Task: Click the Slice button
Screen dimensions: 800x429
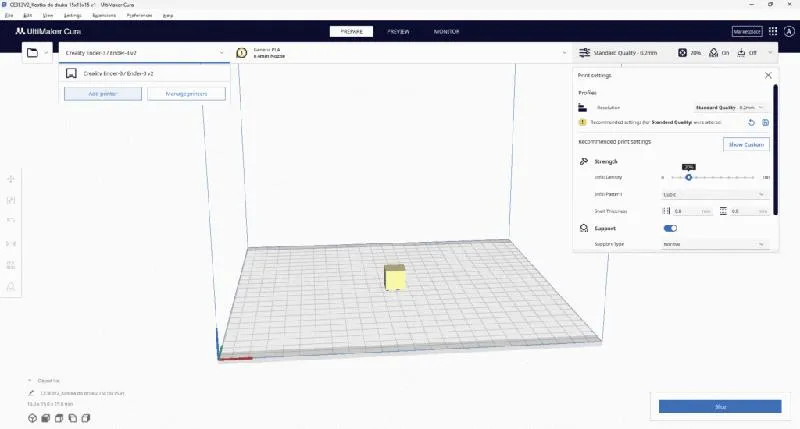Action: (720, 407)
